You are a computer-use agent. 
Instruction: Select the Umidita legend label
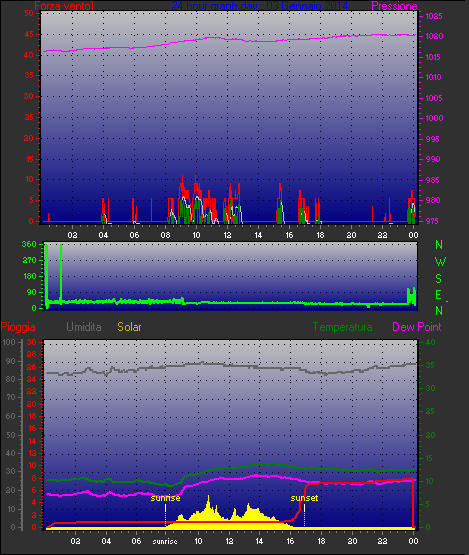[84, 327]
